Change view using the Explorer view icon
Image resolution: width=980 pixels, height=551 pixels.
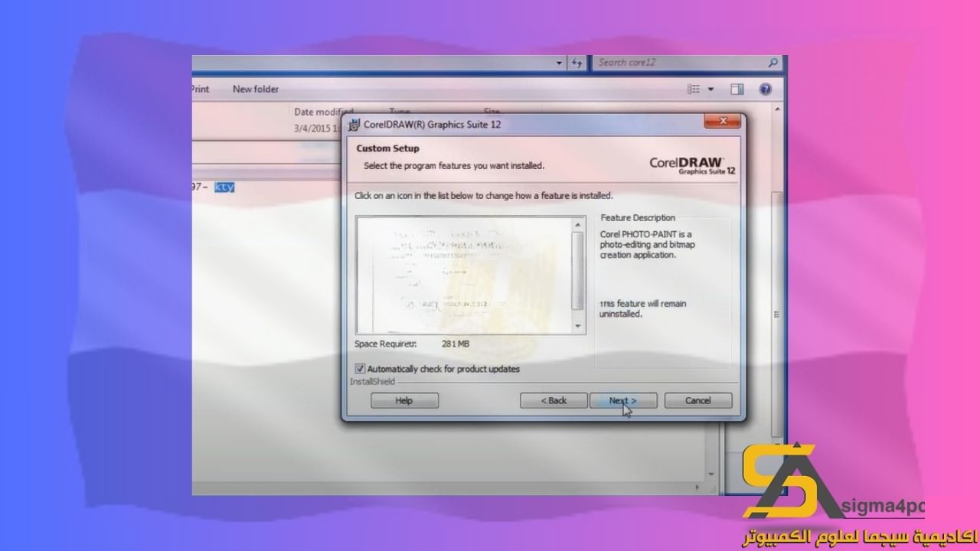click(x=694, y=90)
